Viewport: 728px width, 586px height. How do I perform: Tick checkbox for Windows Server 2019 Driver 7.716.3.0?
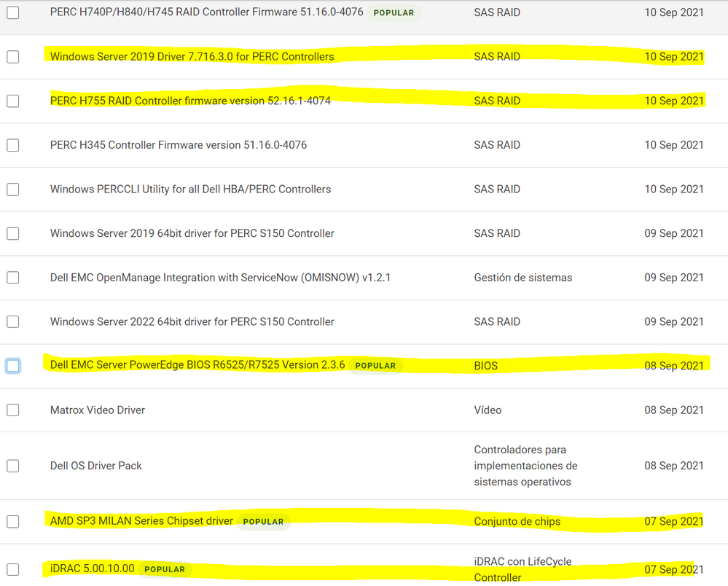tap(13, 57)
